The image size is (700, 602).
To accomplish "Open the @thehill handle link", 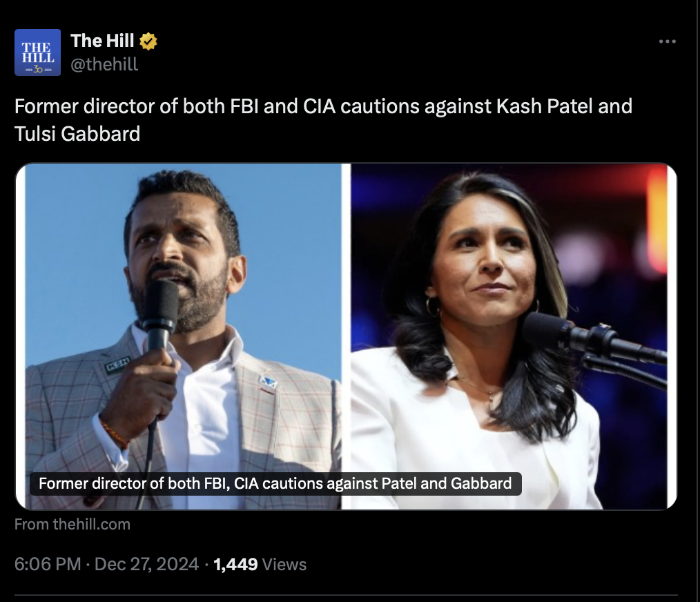I will coord(104,64).
